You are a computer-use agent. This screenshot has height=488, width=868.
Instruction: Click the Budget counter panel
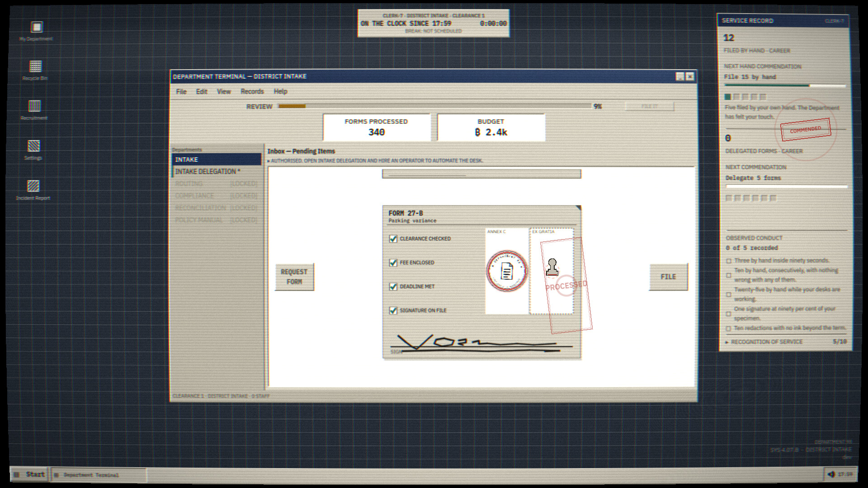491,127
